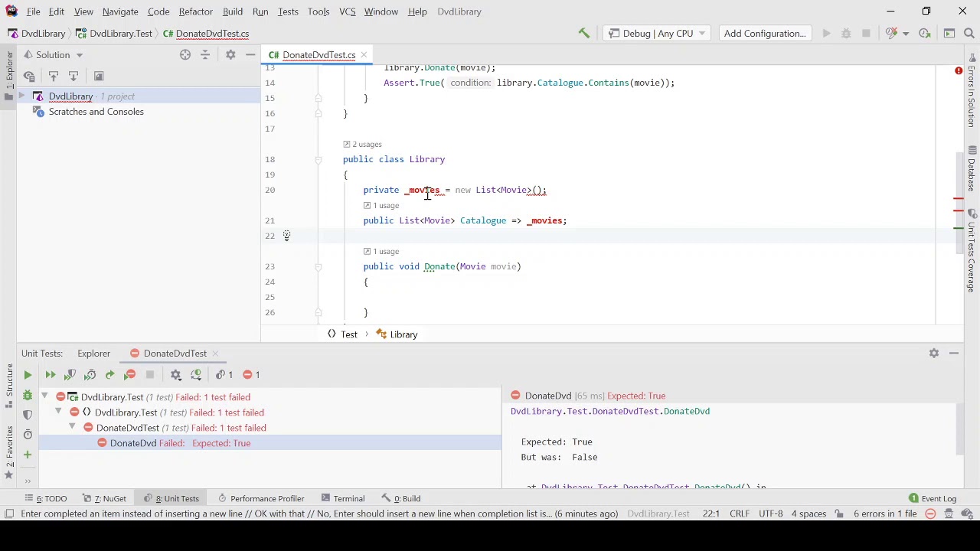Open the NuGet tool window tab
980x551 pixels.
tap(105, 498)
